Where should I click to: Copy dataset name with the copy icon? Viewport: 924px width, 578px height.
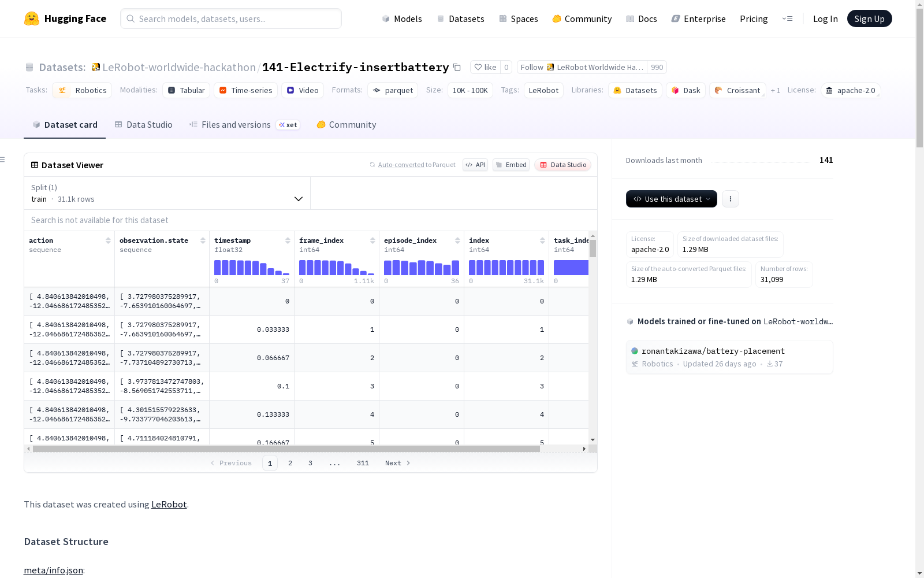(457, 67)
